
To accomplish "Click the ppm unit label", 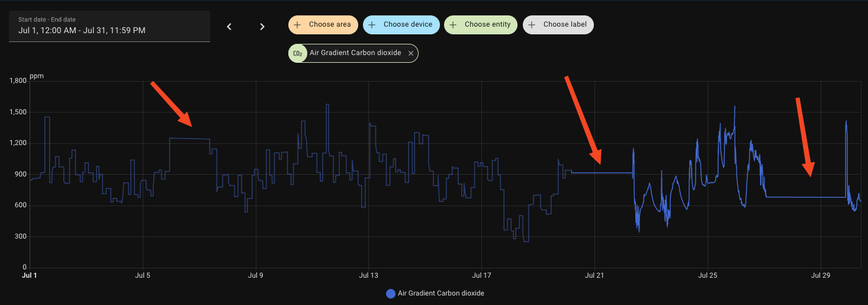I will (x=37, y=76).
